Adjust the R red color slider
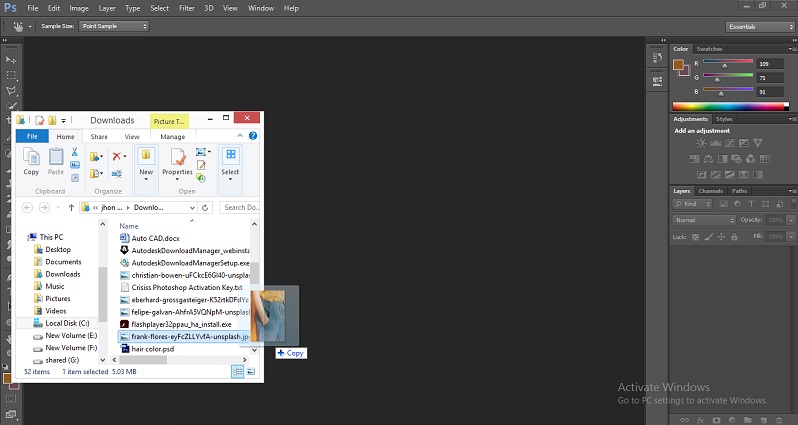This screenshot has width=798, height=425. pyautogui.click(x=724, y=66)
